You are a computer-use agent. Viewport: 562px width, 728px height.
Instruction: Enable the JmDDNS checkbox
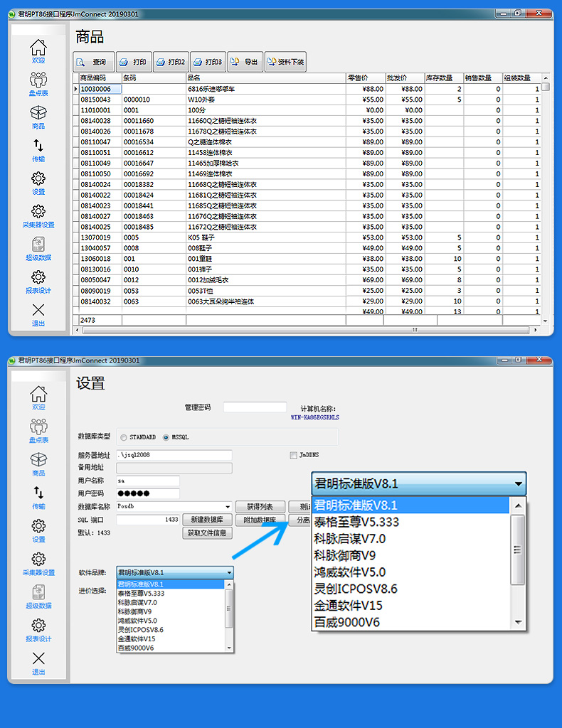click(293, 456)
